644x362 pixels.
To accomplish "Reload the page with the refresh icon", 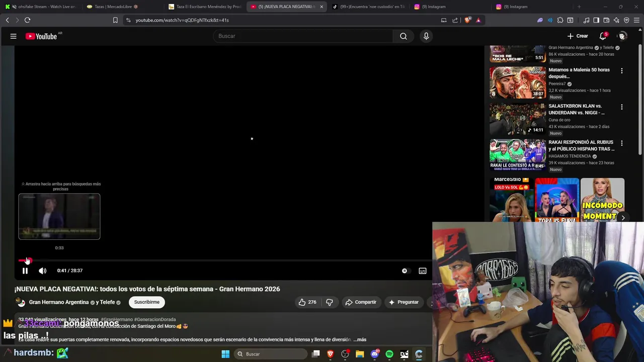I will 27,20.
